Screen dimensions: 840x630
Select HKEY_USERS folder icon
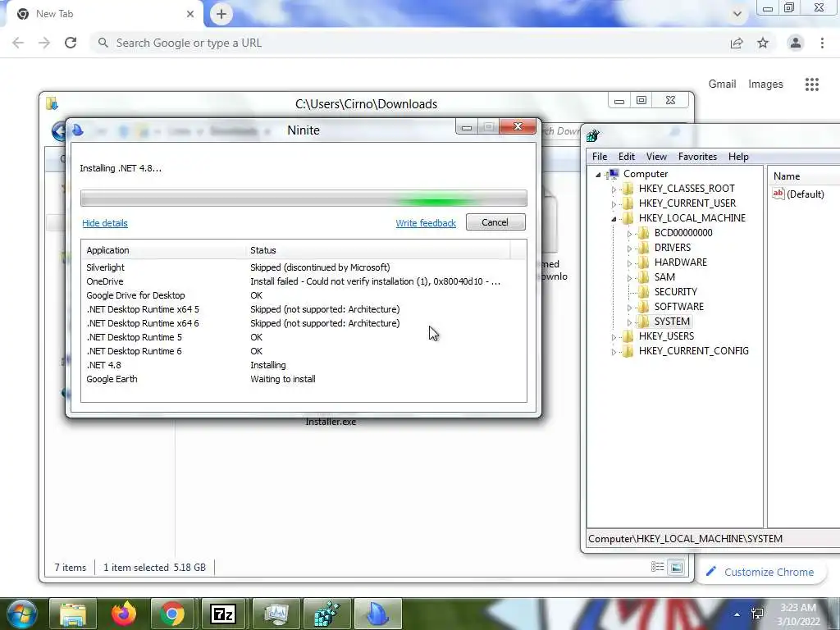coord(628,336)
